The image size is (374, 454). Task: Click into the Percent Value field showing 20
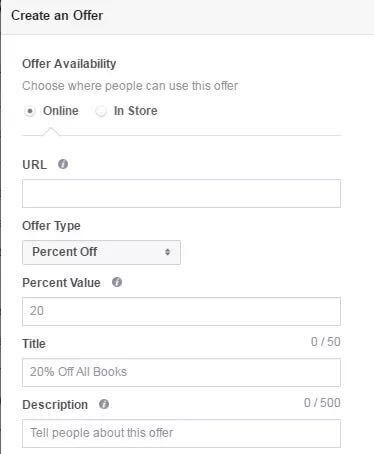pyautogui.click(x=181, y=311)
